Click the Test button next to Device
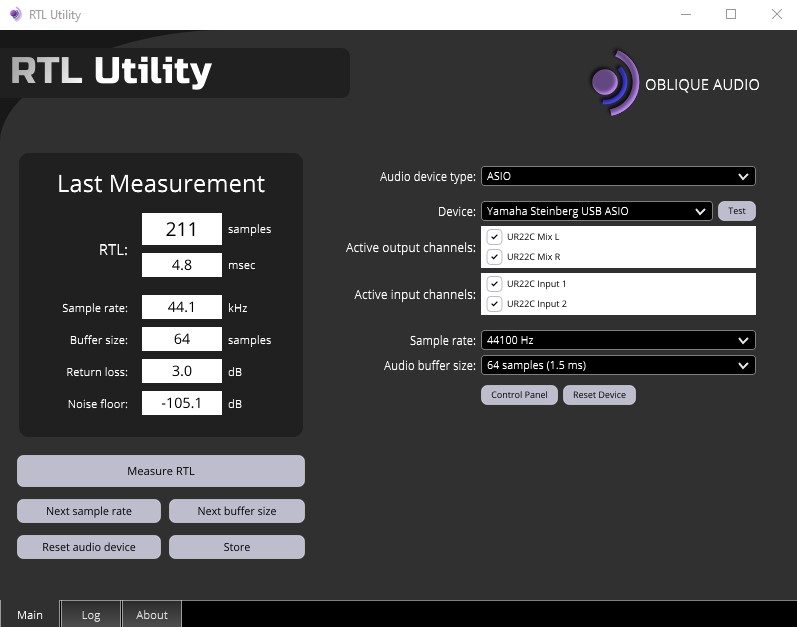The width and height of the screenshot is (797, 627). pos(737,211)
